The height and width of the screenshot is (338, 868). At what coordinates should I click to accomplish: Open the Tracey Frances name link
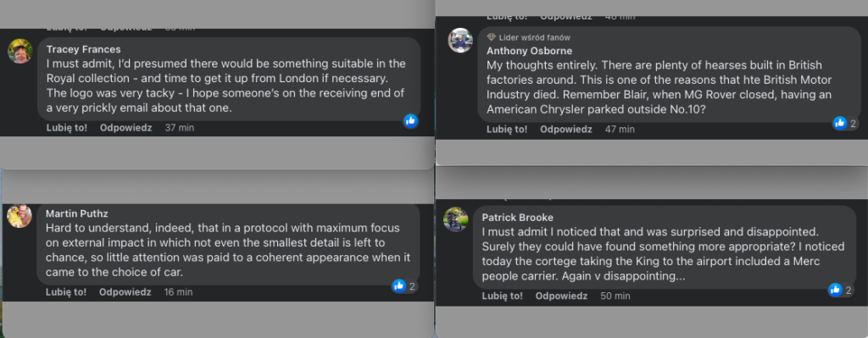(84, 49)
